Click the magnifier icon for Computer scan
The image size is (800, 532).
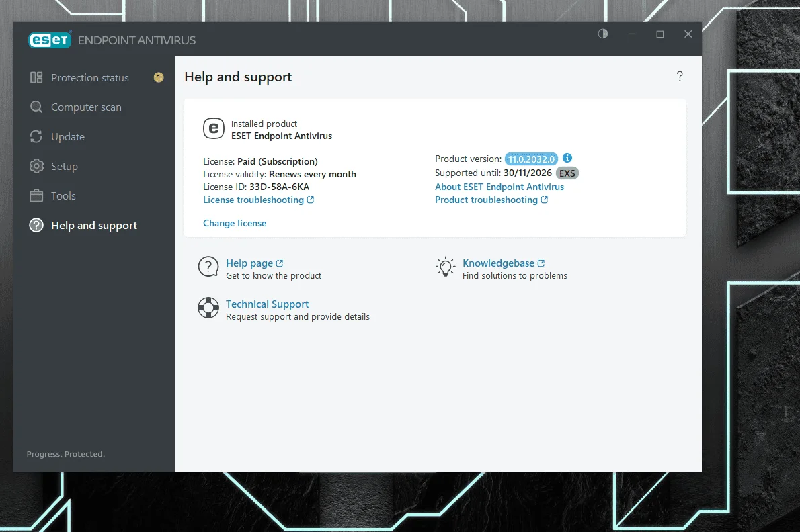tap(36, 107)
